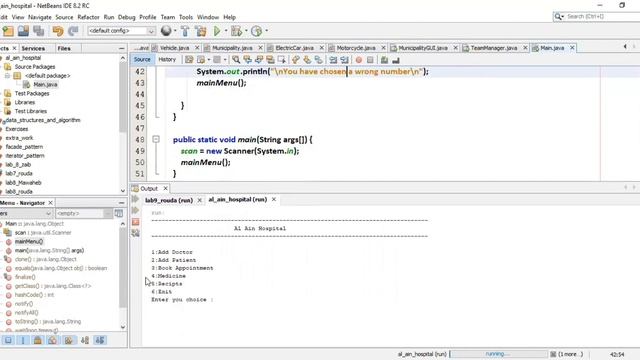640x360 pixels.
Task: Open the Profile Project dropdown arrow
Action: coord(267,31)
